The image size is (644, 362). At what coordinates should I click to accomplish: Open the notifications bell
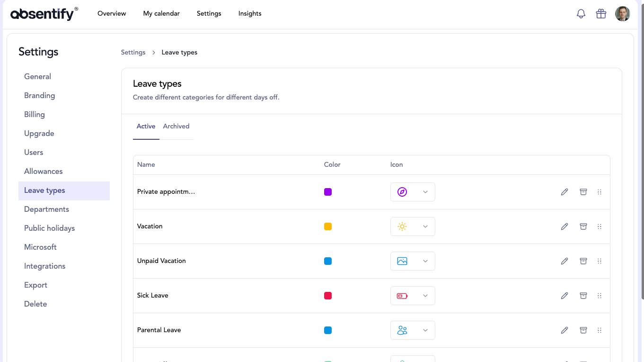point(581,14)
